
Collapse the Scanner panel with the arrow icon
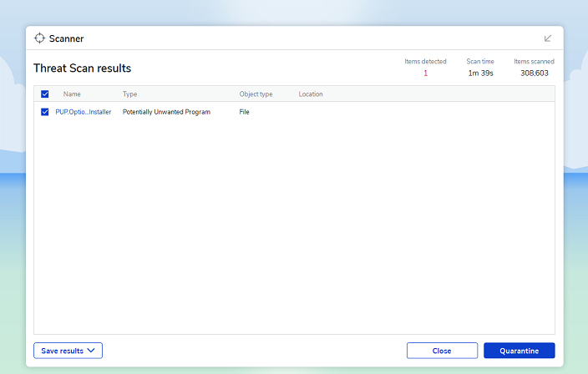548,38
